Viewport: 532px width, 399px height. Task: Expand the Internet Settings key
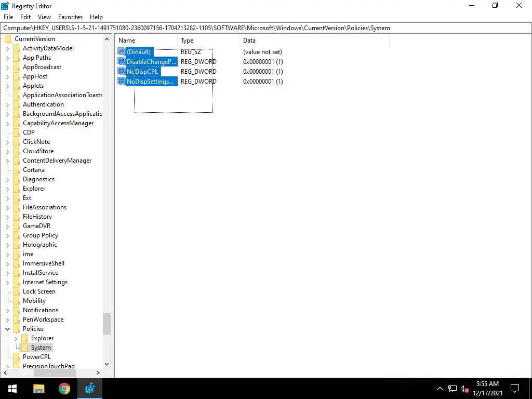7,282
